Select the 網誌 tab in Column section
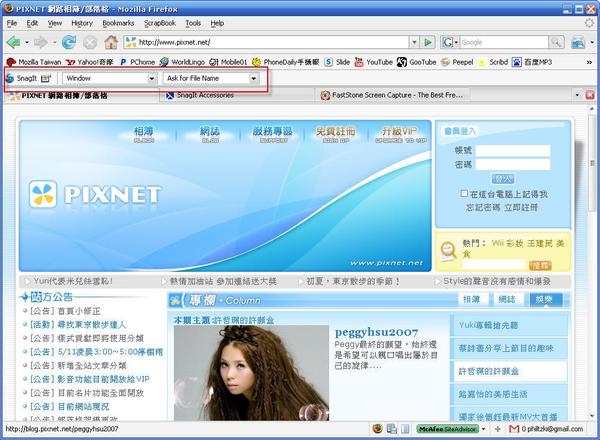 click(x=507, y=300)
